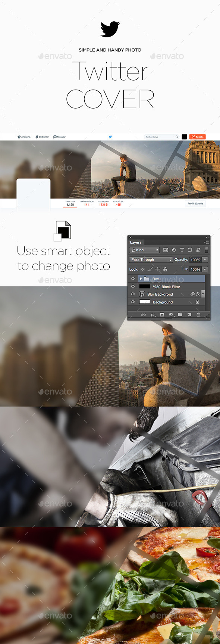Filter layers by adjustment layers icon
Viewport: 220px width, 644px height.
pos(174,250)
